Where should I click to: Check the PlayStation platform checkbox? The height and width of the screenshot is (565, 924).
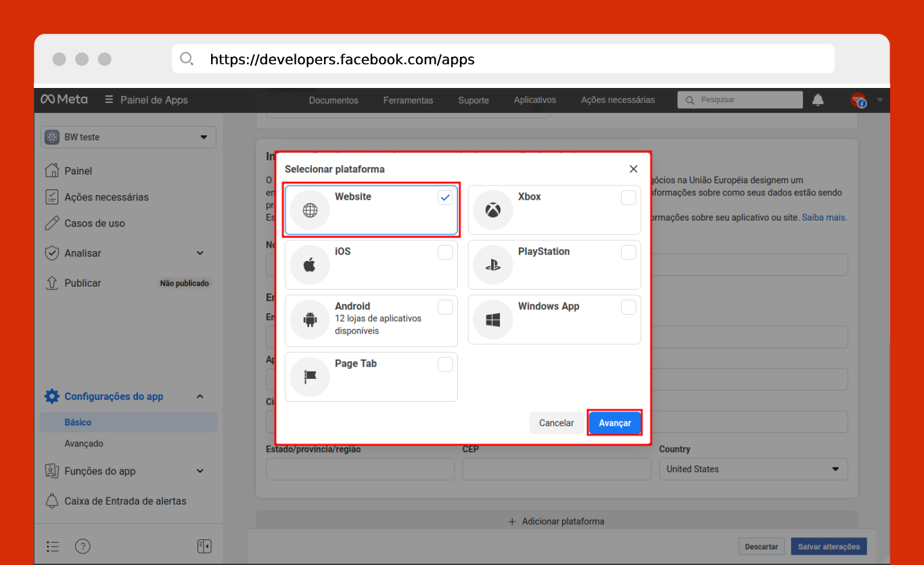628,252
